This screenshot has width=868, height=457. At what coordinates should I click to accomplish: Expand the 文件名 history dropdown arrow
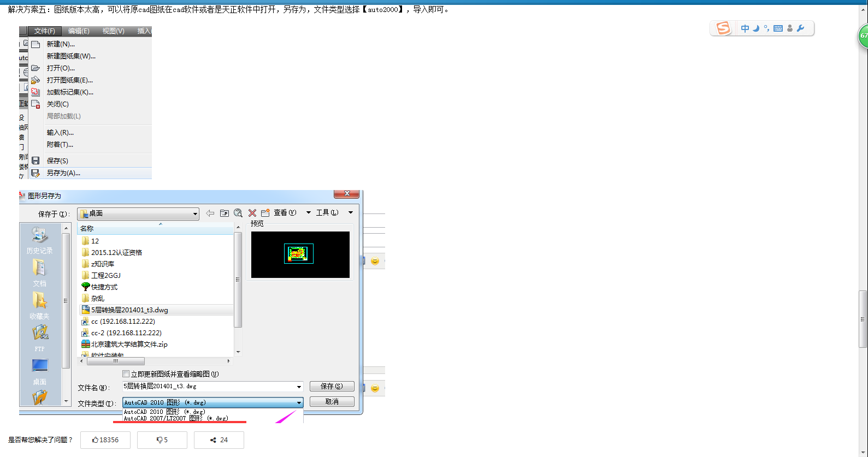tap(299, 387)
